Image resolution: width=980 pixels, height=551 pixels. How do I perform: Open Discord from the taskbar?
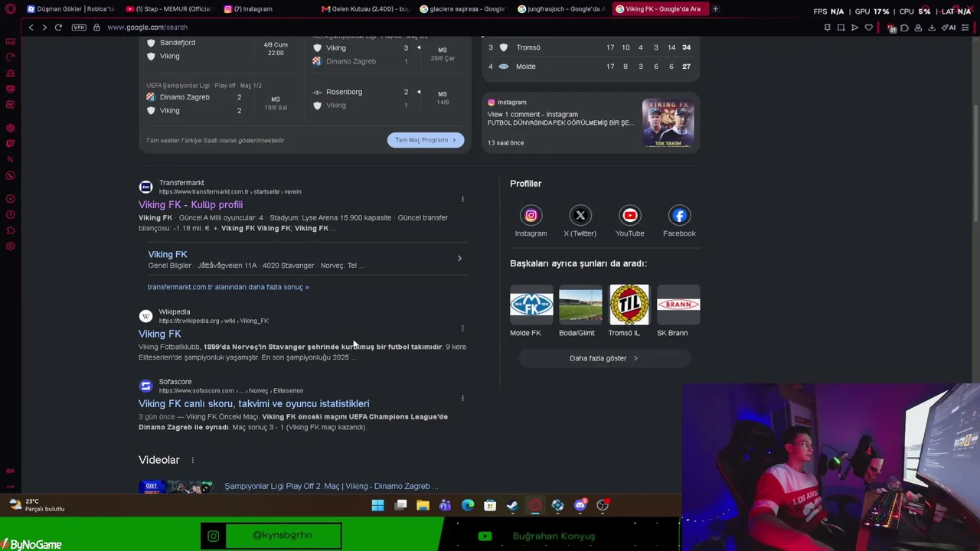[x=580, y=505]
